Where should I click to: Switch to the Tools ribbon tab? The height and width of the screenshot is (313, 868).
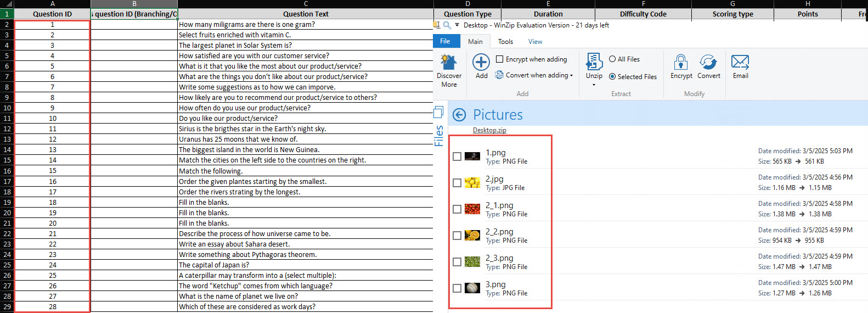(505, 42)
